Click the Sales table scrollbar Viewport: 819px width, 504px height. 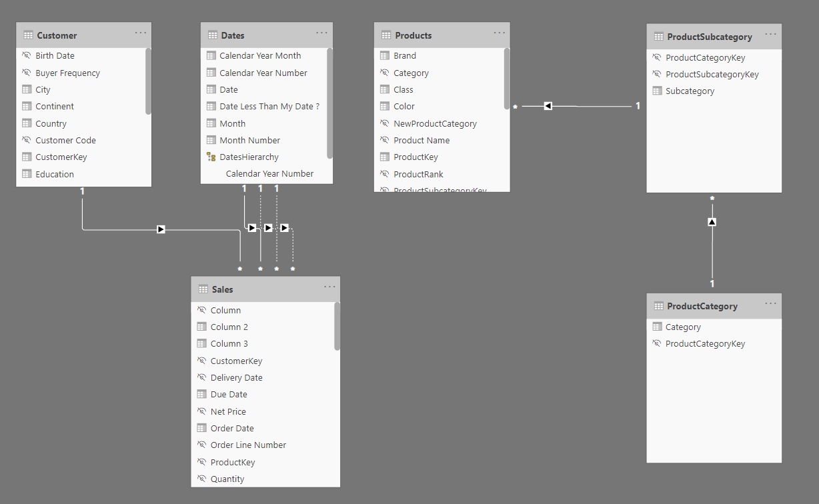pyautogui.click(x=337, y=326)
